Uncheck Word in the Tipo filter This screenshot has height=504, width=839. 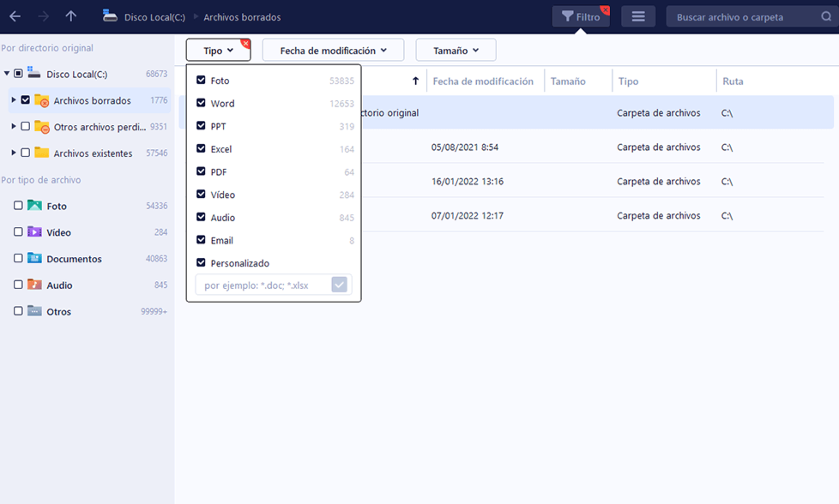(202, 103)
